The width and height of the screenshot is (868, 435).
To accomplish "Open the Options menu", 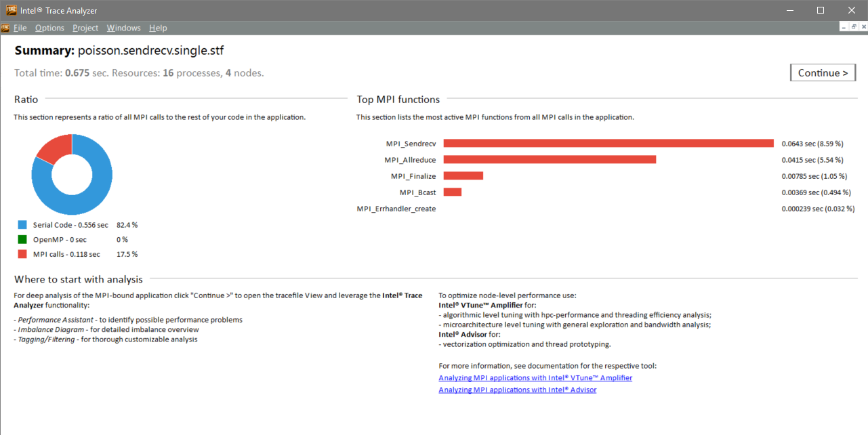I will click(x=49, y=28).
